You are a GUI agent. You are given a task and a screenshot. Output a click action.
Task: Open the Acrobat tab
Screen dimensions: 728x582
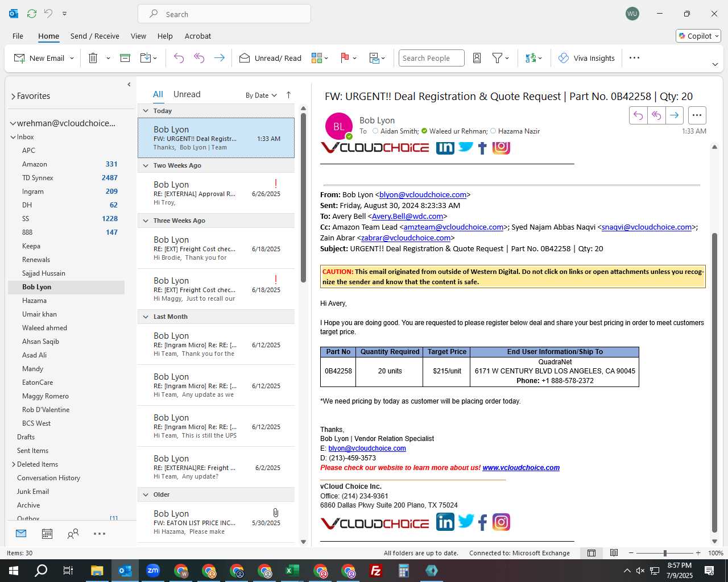pyautogui.click(x=198, y=36)
